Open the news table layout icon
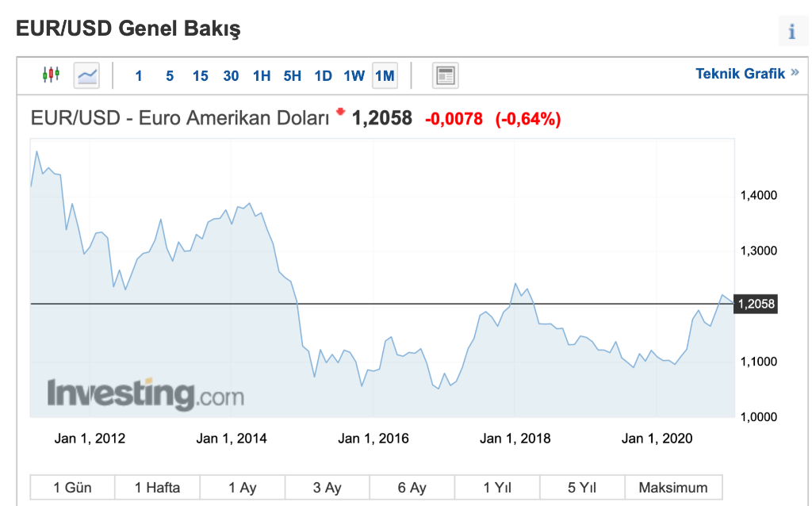The height and width of the screenshot is (506, 812). coord(446,75)
